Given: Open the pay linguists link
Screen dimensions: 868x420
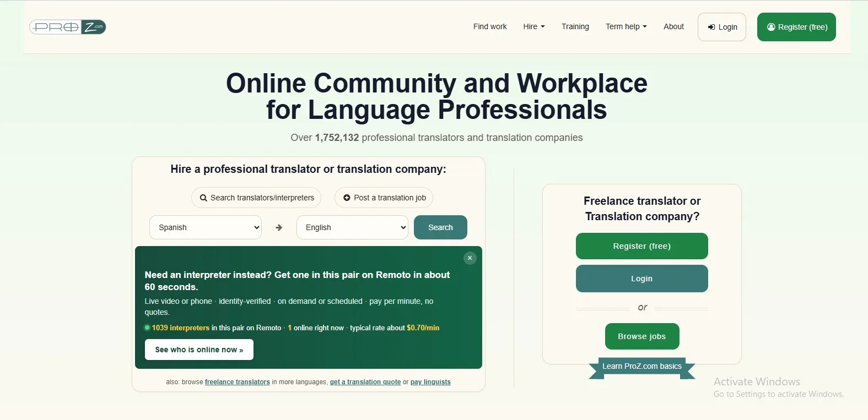Looking at the screenshot, I should pyautogui.click(x=430, y=382).
